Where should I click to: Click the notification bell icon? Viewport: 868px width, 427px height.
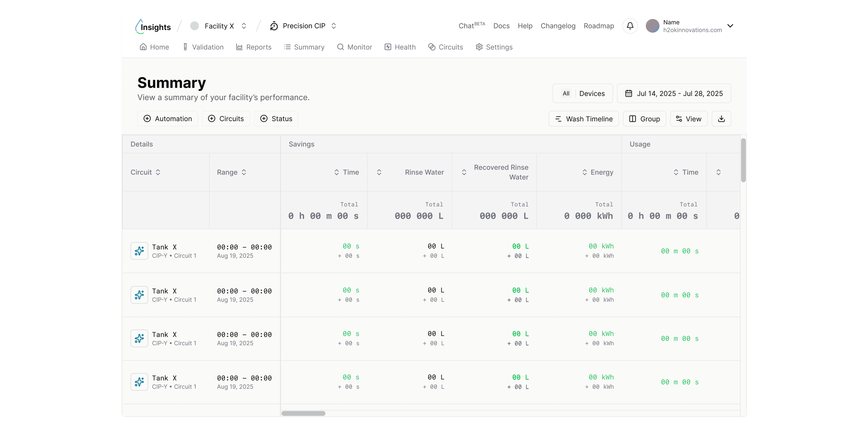point(630,26)
